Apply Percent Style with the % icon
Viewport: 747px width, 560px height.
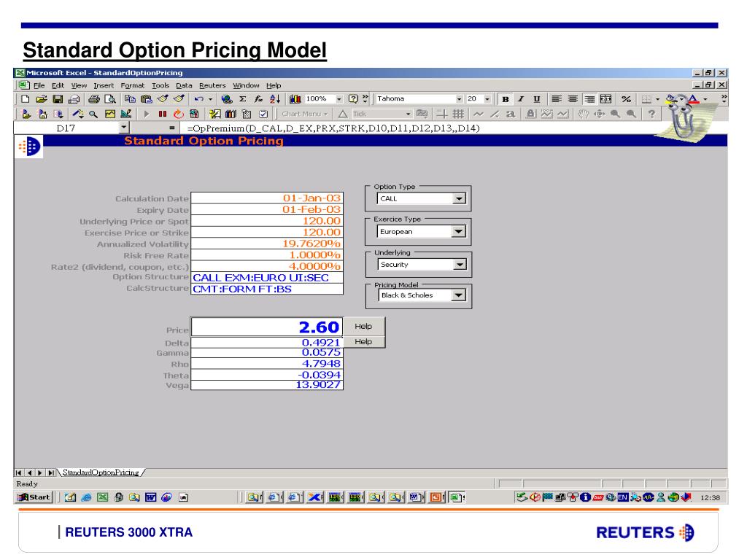point(626,98)
